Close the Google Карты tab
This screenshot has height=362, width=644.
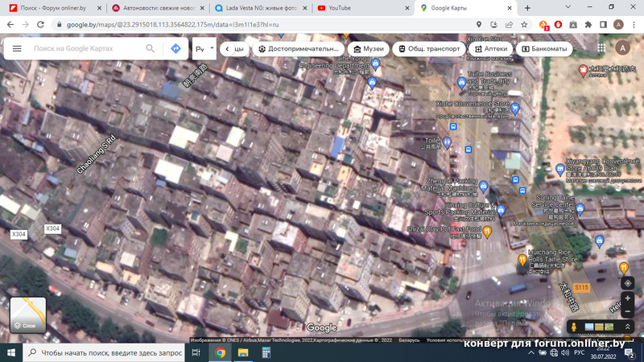pyautogui.click(x=510, y=8)
